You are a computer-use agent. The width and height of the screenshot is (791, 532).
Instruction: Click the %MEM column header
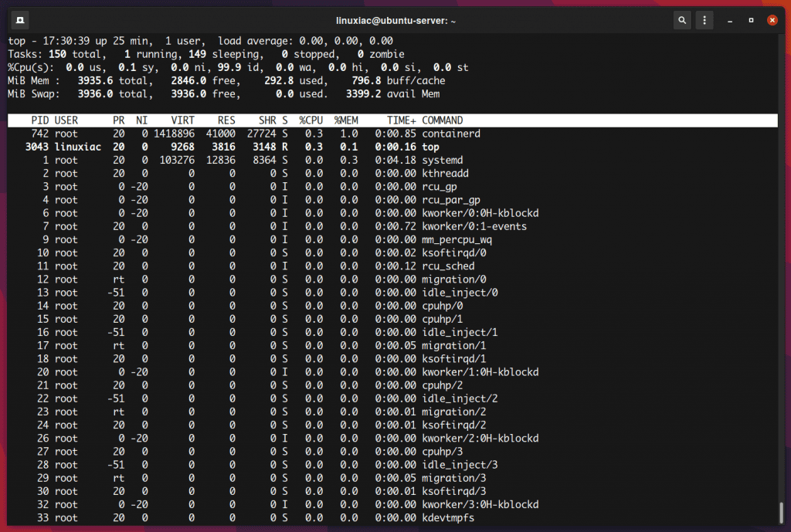click(x=346, y=120)
